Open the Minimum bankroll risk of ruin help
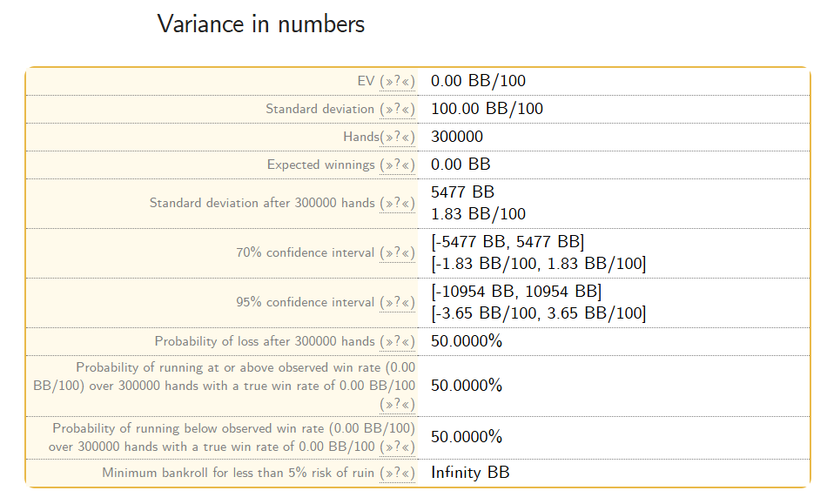The height and width of the screenshot is (504, 827). tap(397, 473)
